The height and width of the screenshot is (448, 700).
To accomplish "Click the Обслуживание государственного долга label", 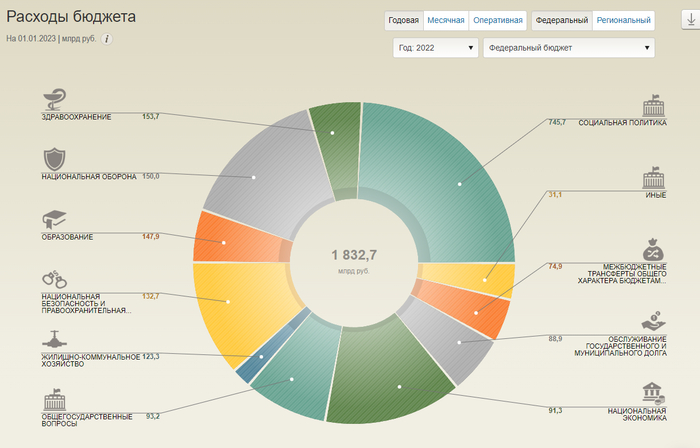I will point(621,346).
